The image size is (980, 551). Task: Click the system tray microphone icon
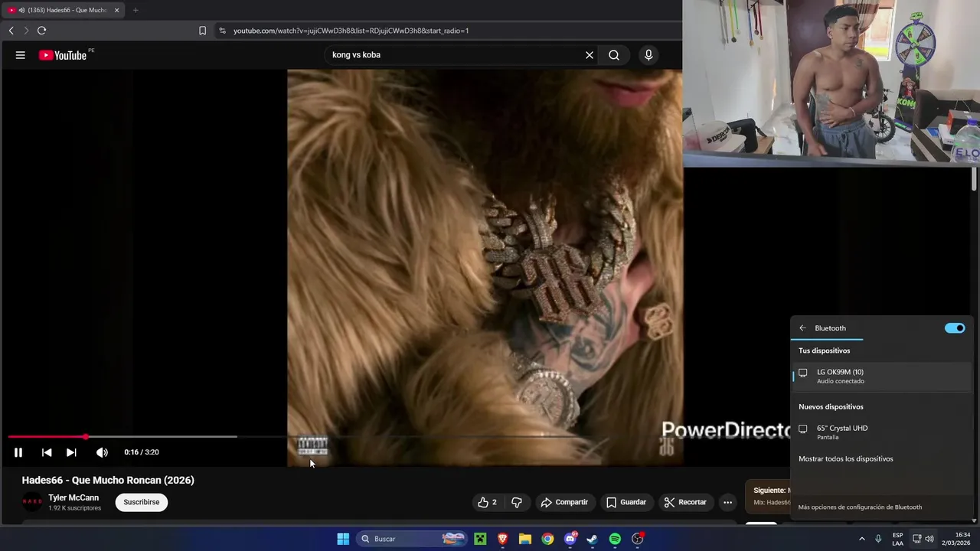tap(878, 539)
